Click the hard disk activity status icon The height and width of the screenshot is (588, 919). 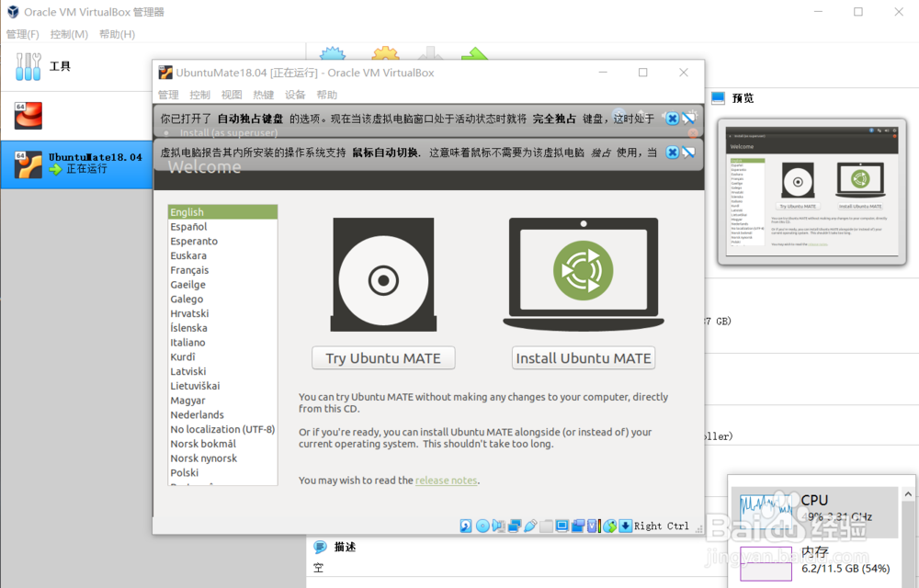466,526
